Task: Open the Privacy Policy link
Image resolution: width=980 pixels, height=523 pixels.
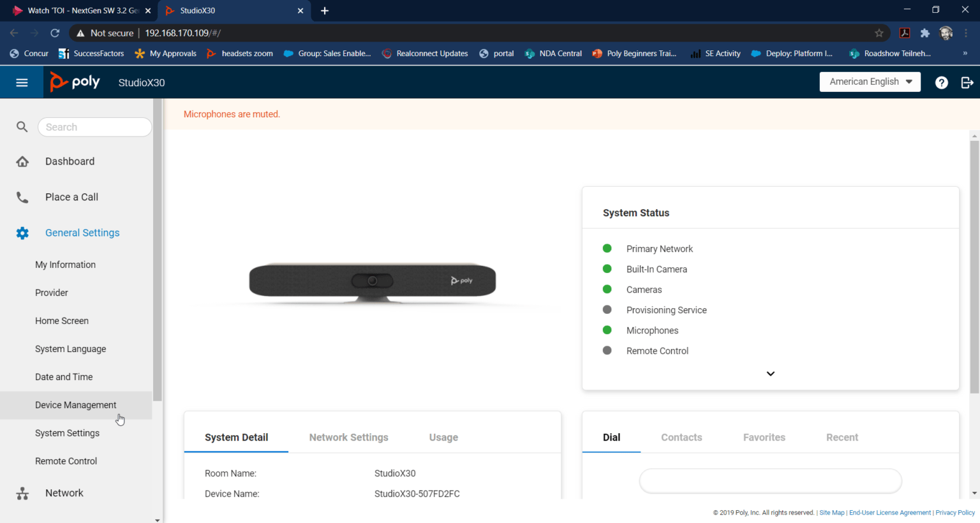Action: point(955,513)
